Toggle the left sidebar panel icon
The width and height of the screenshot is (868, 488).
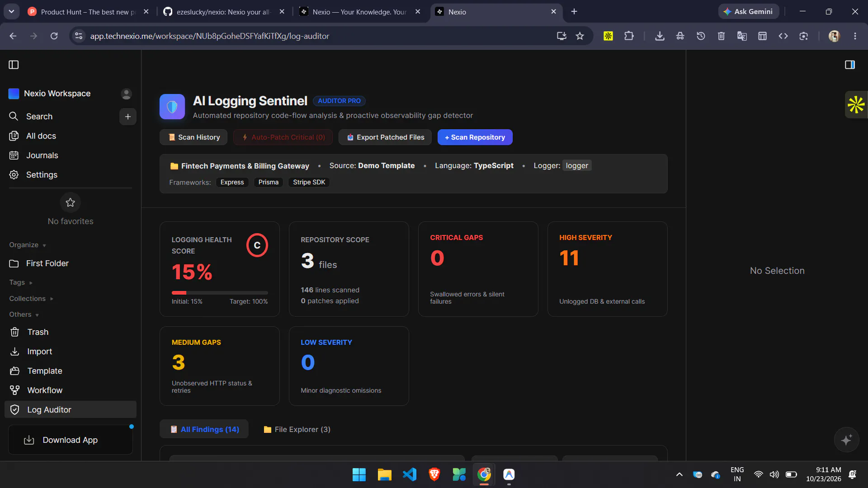tap(14, 65)
